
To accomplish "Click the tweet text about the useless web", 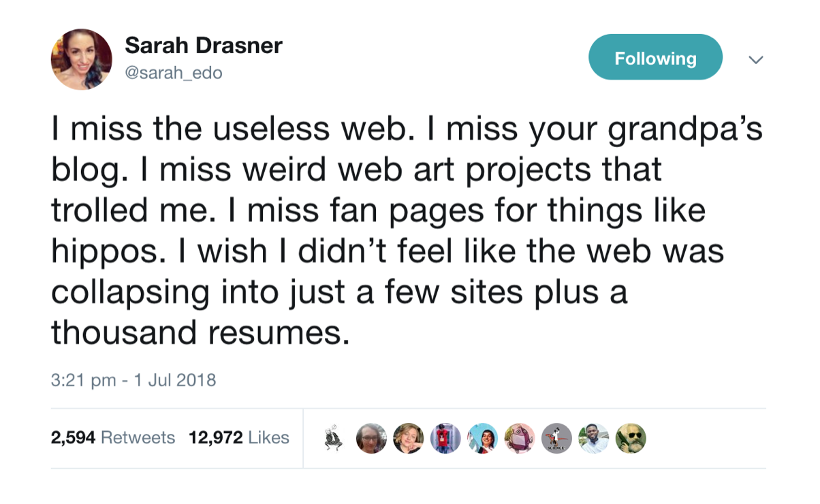I will (407, 232).
